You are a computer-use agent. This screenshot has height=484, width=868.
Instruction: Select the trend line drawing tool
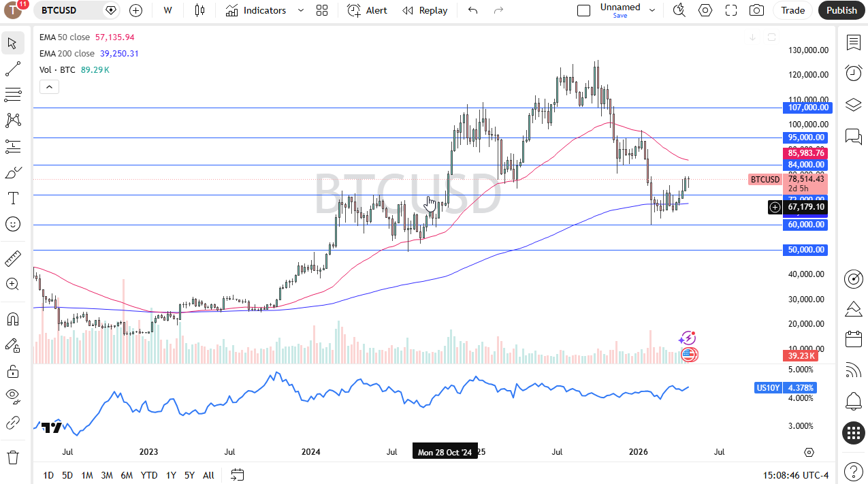point(12,69)
